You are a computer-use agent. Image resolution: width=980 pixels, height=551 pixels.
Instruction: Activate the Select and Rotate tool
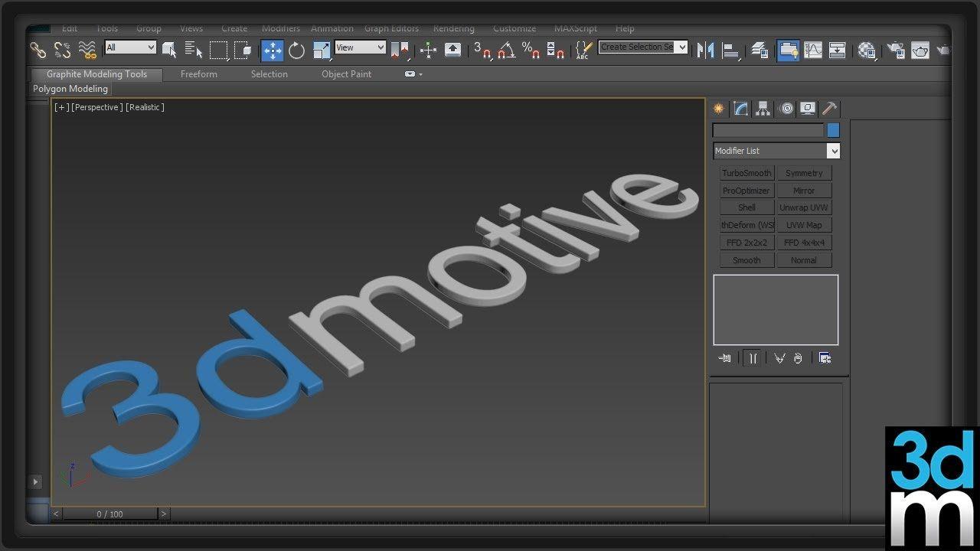pyautogui.click(x=297, y=51)
